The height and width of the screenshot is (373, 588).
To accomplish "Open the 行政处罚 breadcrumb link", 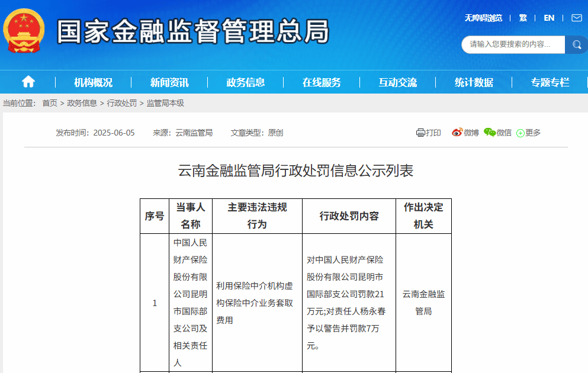I will [122, 101].
